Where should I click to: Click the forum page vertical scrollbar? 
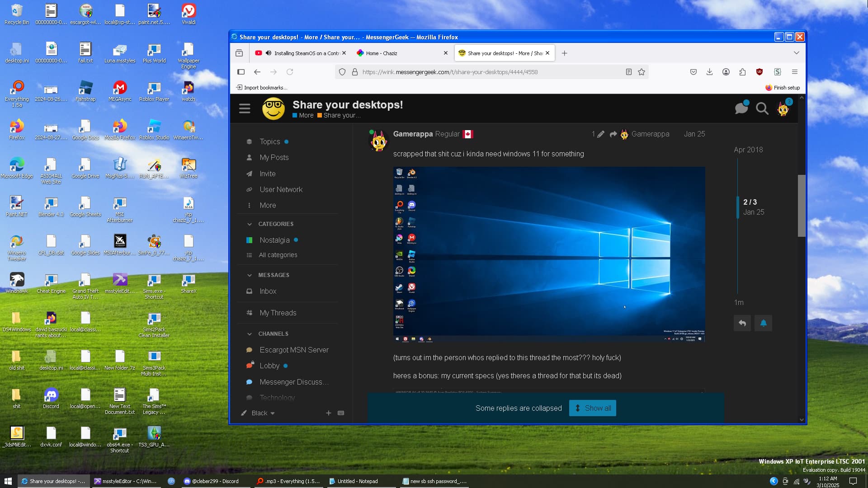(x=801, y=206)
